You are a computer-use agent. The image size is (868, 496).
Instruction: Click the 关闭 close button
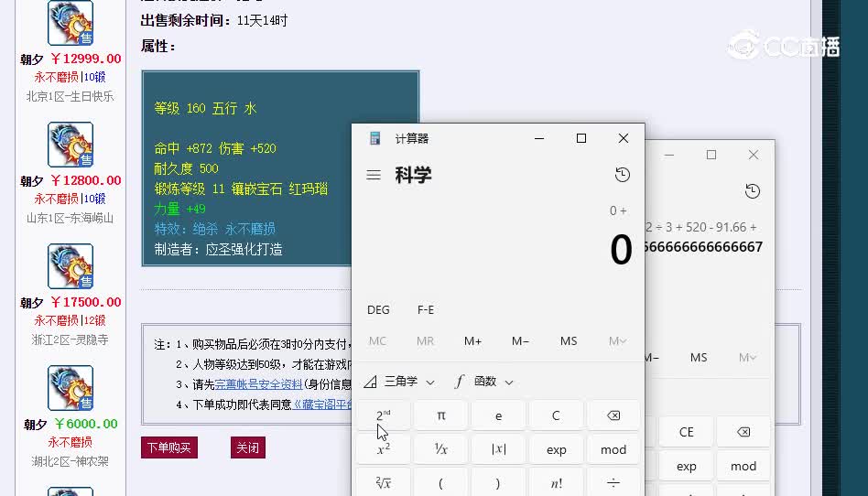(248, 447)
